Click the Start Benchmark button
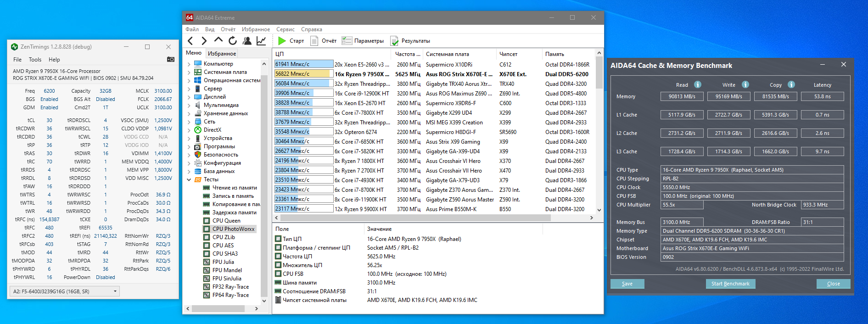 pyautogui.click(x=730, y=284)
